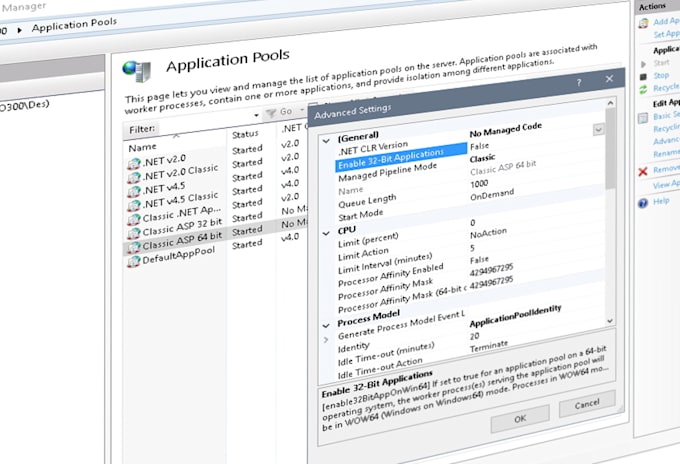This screenshot has height=464, width=680.
Task: Select the Queue Length property
Action: point(367,201)
